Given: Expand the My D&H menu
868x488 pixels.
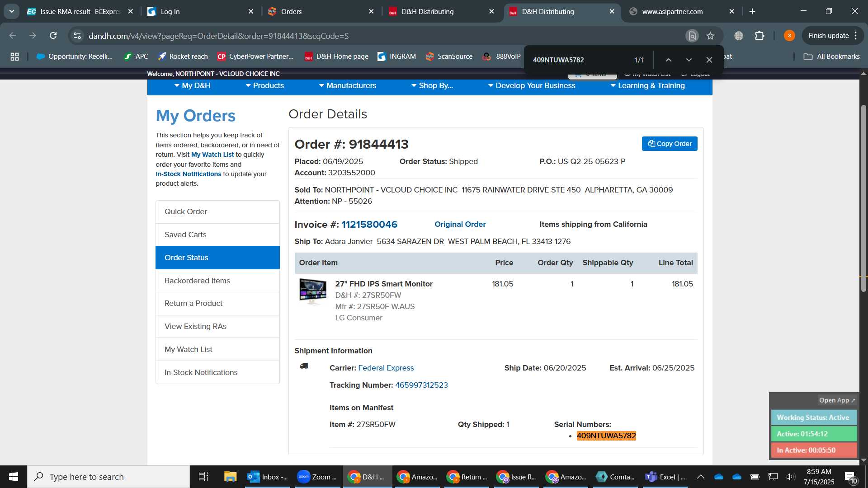Looking at the screenshot, I should 193,86.
